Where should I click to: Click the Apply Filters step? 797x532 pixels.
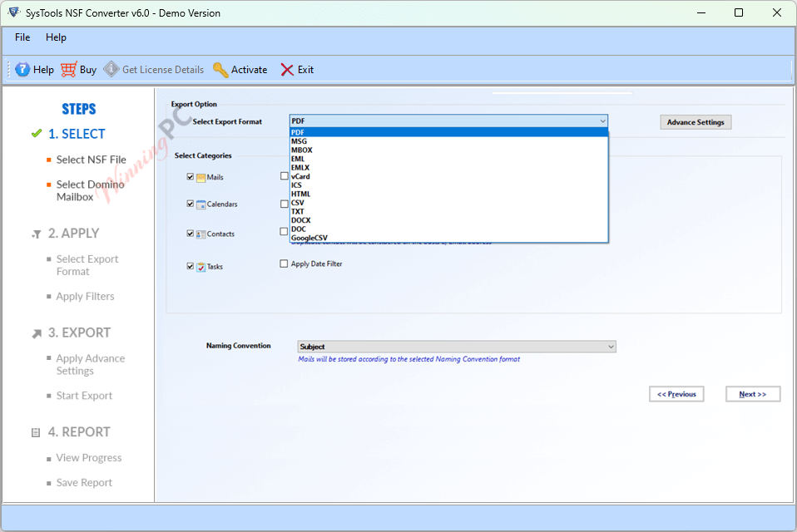(x=85, y=297)
